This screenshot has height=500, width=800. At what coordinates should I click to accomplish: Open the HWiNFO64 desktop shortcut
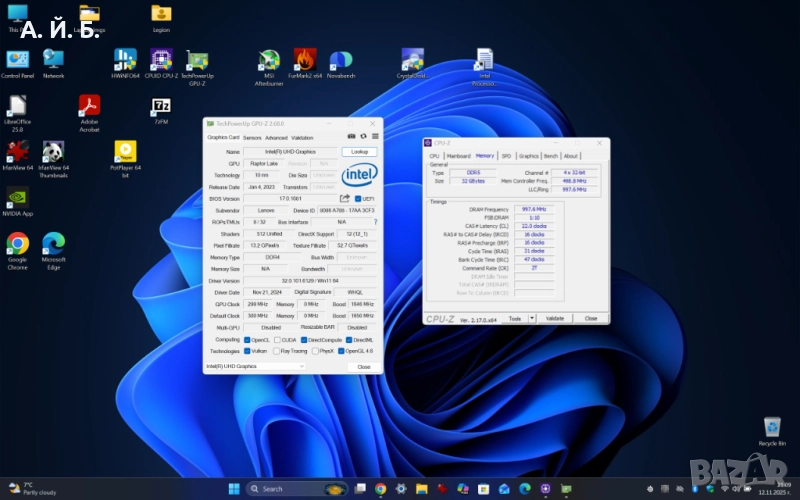[125, 60]
